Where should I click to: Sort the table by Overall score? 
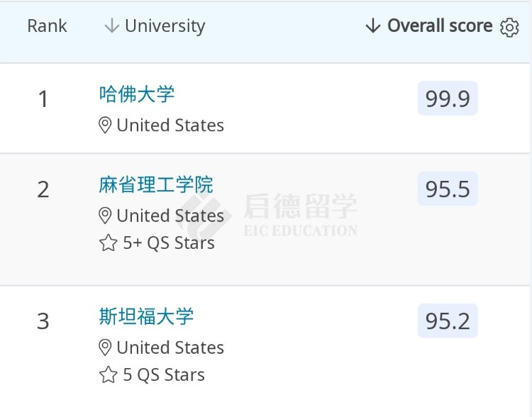439,26
